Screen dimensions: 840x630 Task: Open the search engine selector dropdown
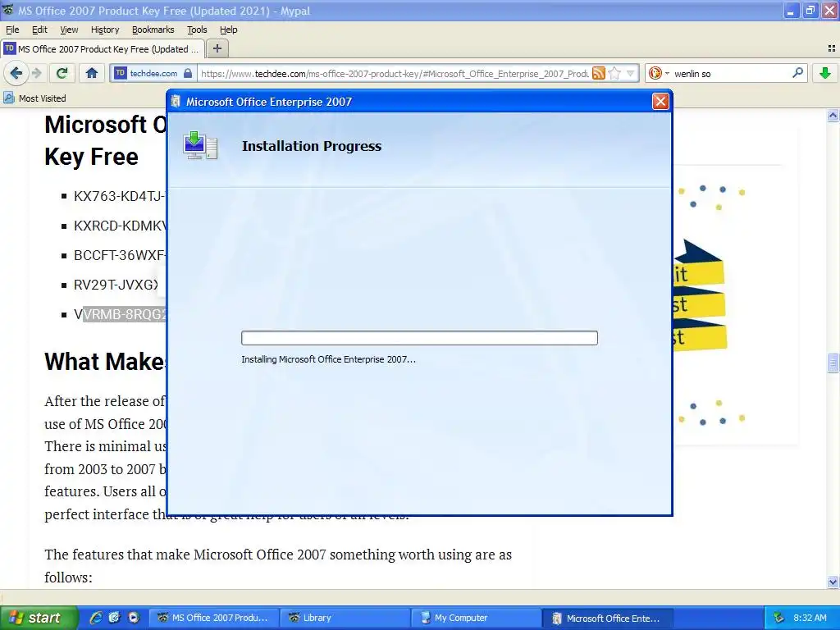point(659,73)
